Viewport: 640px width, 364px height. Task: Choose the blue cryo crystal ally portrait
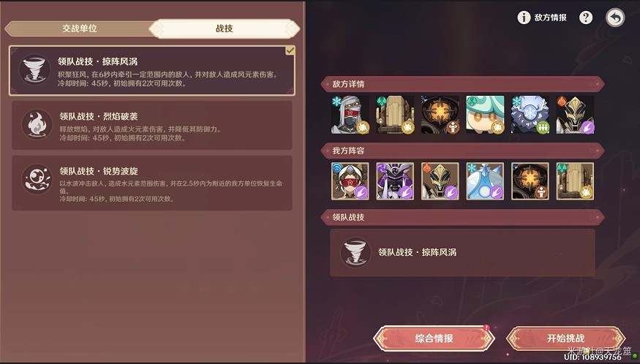(485, 181)
